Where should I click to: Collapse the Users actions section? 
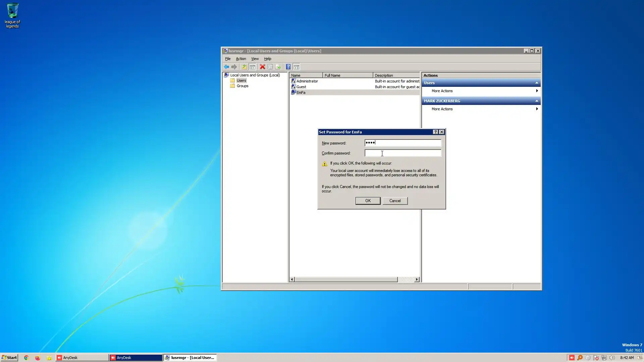point(537,83)
